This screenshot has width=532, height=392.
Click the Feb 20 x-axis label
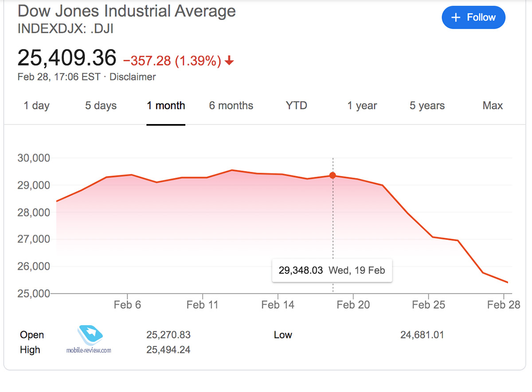click(x=353, y=305)
